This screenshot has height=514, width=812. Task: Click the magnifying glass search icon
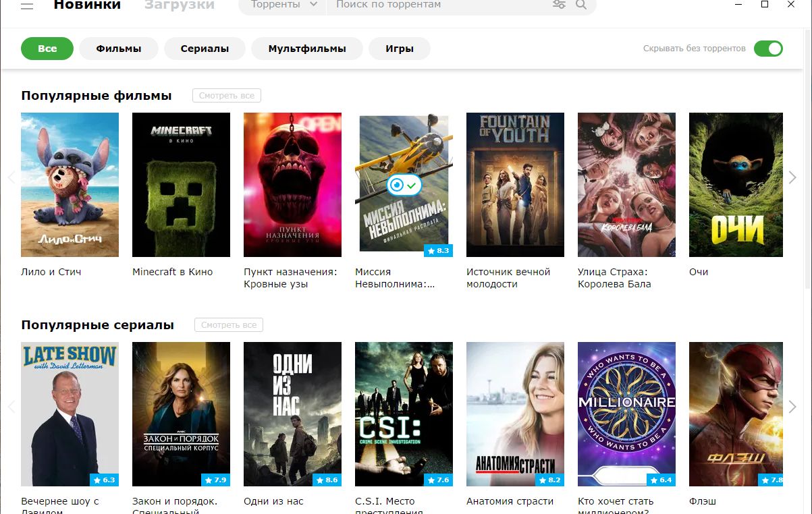[581, 5]
